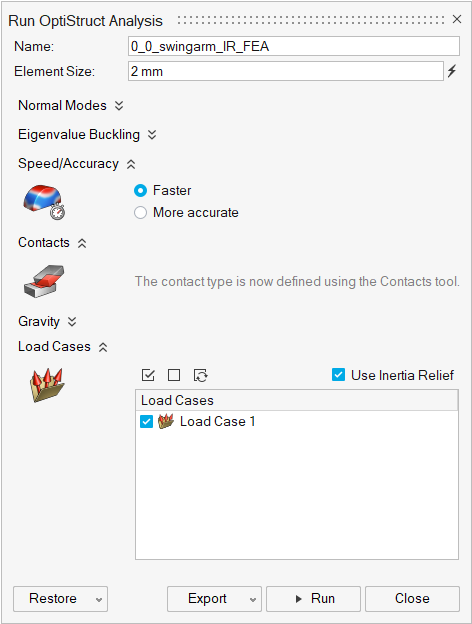Toggle the Use Inertia Relief checkbox
472x624 pixels.
pos(338,374)
